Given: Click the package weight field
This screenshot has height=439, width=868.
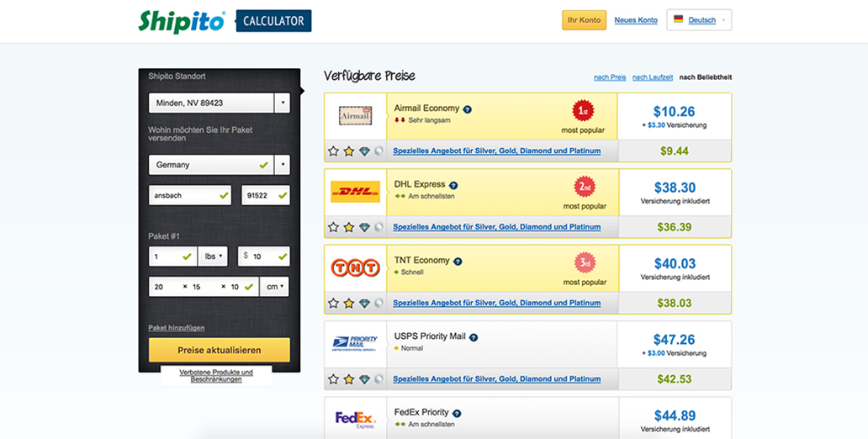Looking at the screenshot, I should point(172,257).
